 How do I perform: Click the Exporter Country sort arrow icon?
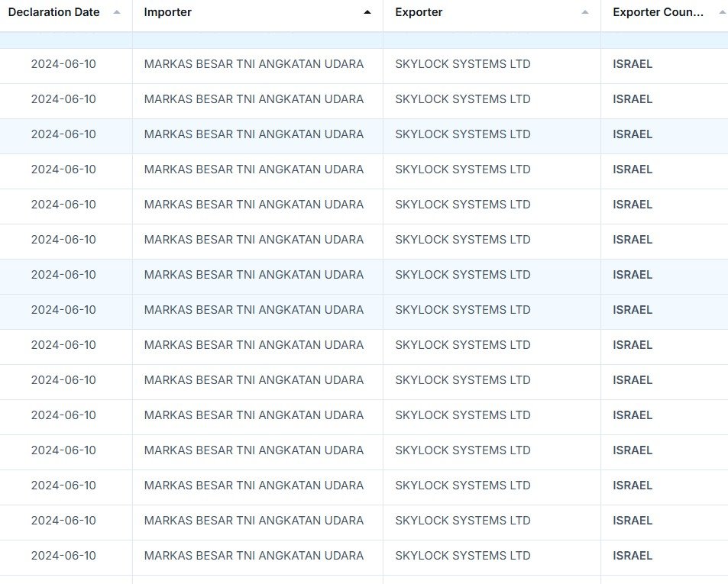(x=722, y=12)
